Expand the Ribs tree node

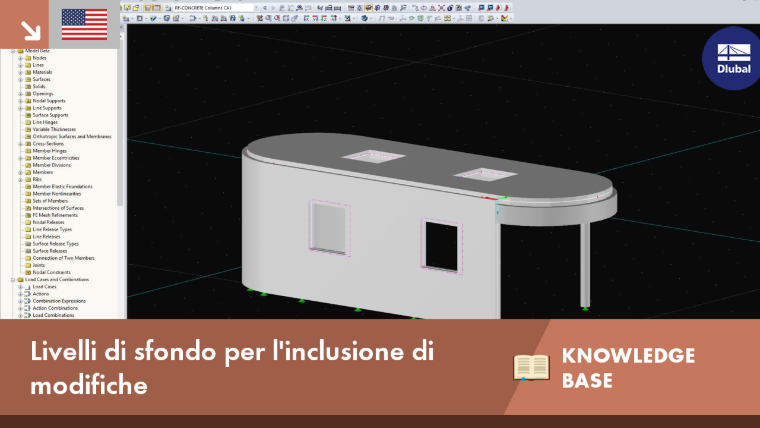(21, 179)
